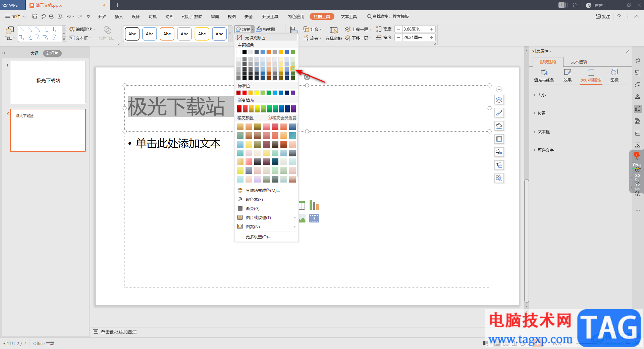Click the 高度 height input field

[415, 29]
